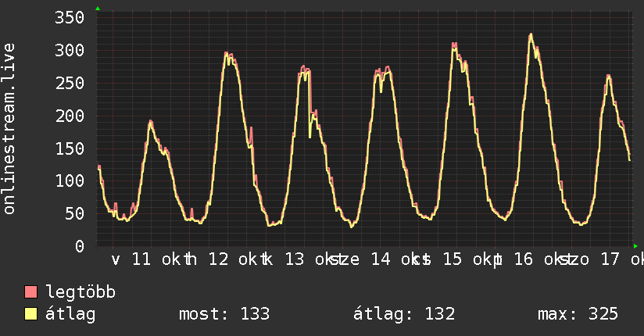Click the most: 133 value
The height and width of the screenshot is (336, 644).
pos(224,314)
